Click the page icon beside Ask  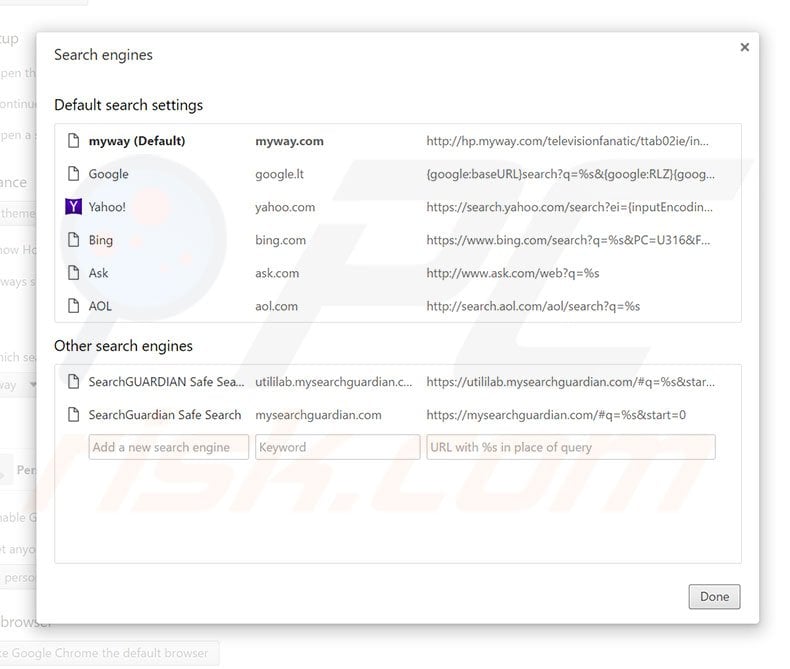click(x=74, y=273)
